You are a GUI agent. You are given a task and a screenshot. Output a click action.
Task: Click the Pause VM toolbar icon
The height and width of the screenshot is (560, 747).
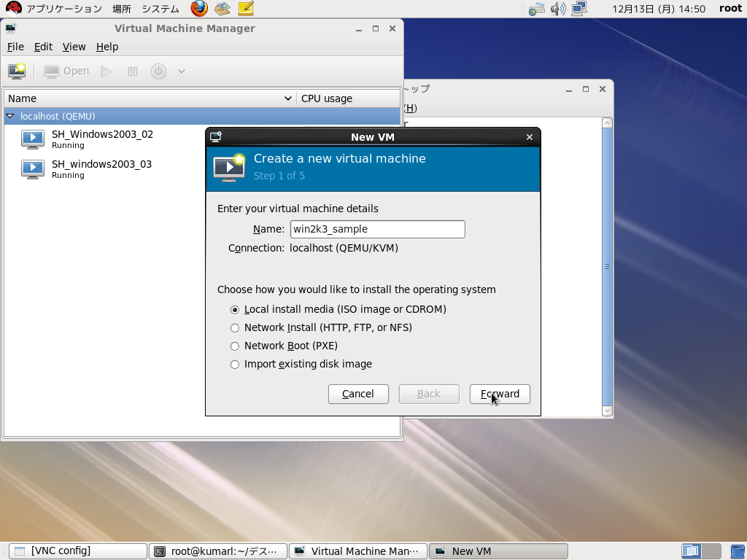tap(133, 71)
